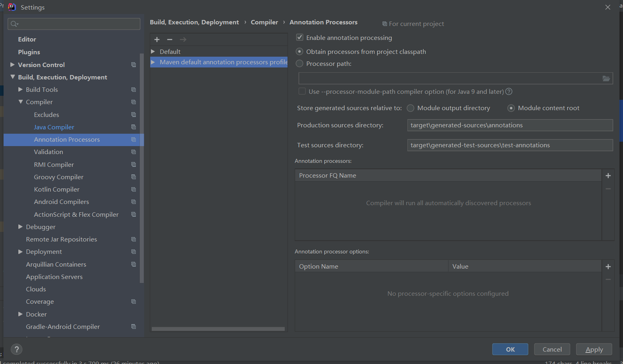Click the project-level icon beside Java Compiler
The image size is (623, 364).
[134, 127]
